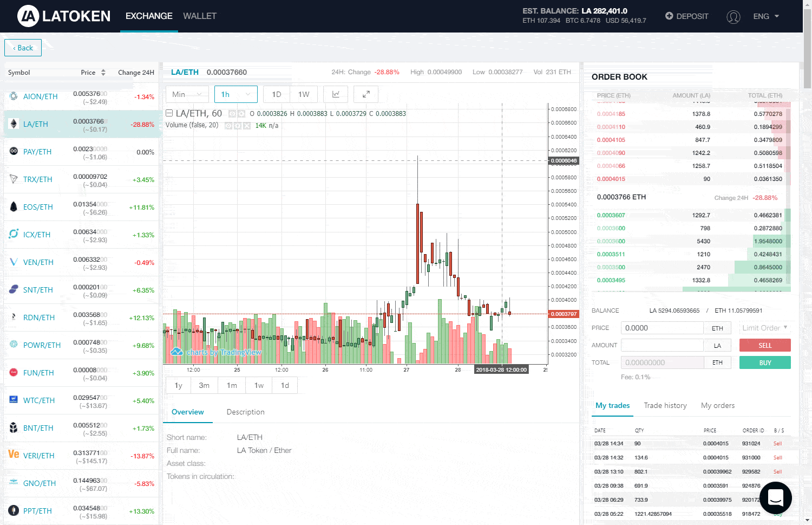Viewport: 812px width, 525px height.
Task: Select the PAY coin icon
Action: (x=14, y=151)
